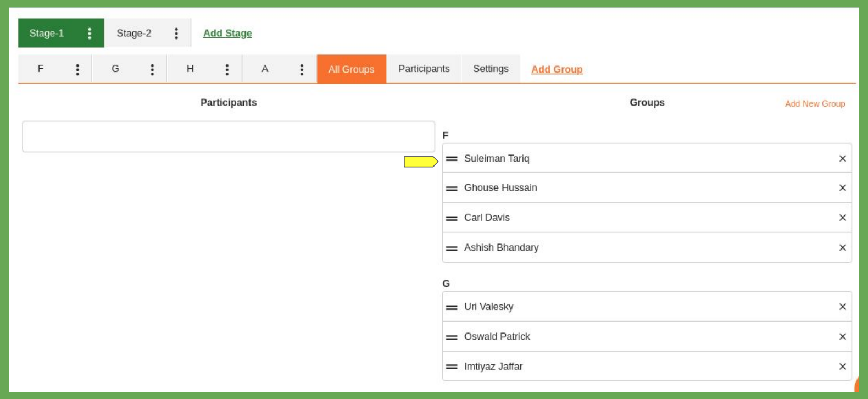This screenshot has height=399, width=868.
Task: Open the kebab menu for group H tab
Action: coord(227,69)
